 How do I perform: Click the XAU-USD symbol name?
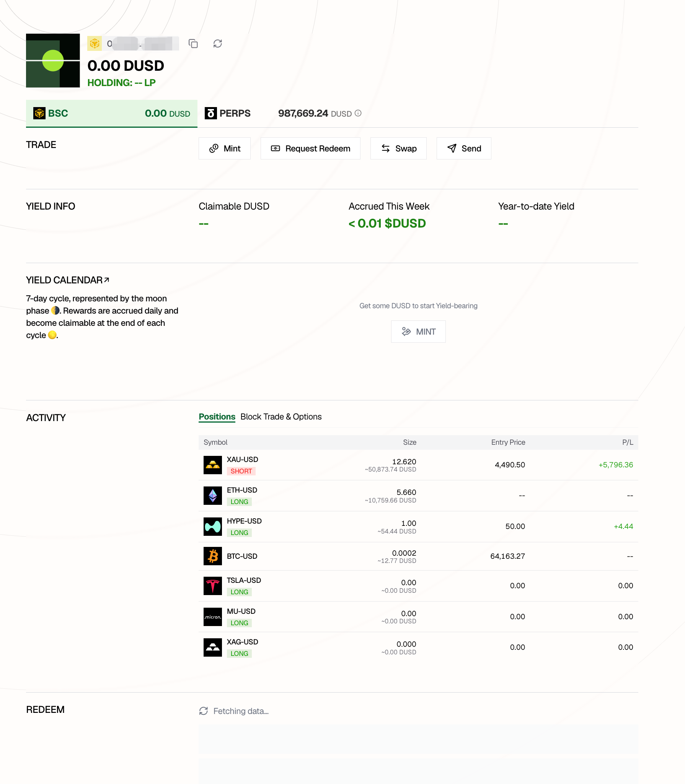point(242,460)
